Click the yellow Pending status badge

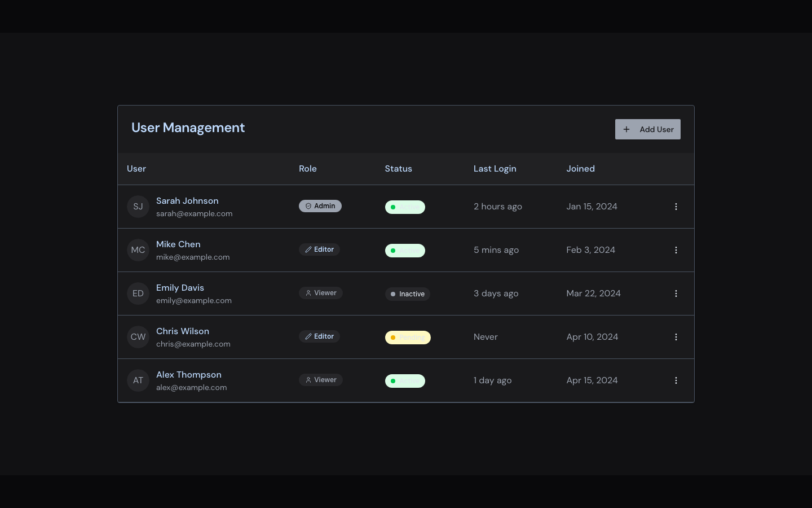point(408,338)
